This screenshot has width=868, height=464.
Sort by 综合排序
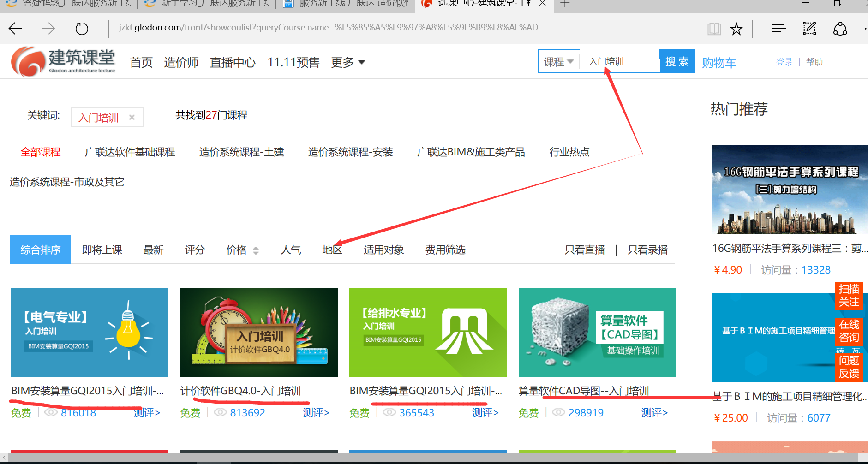40,250
